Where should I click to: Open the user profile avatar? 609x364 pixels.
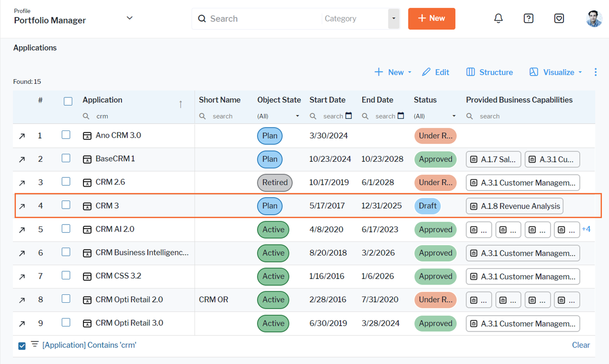click(x=594, y=19)
